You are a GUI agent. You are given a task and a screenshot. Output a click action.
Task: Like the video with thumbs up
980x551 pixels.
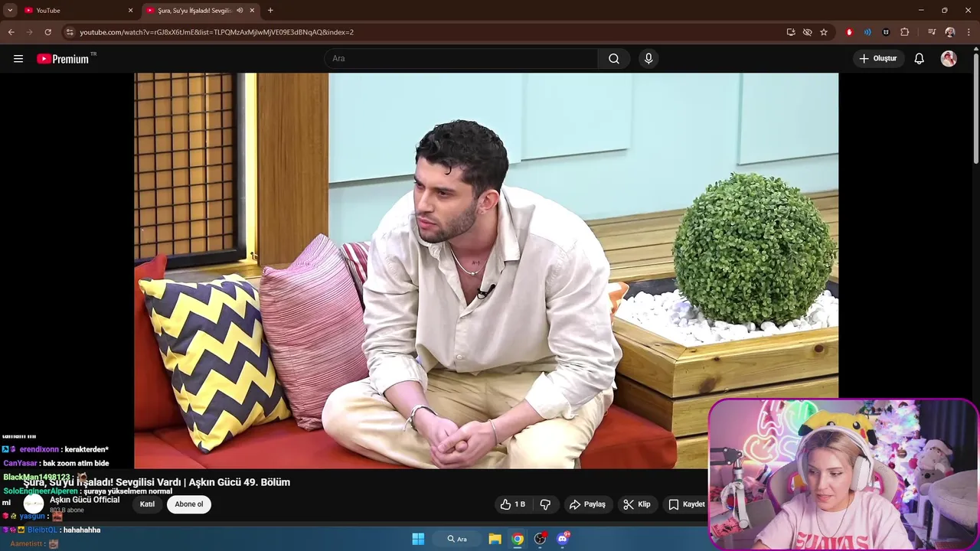pos(513,504)
